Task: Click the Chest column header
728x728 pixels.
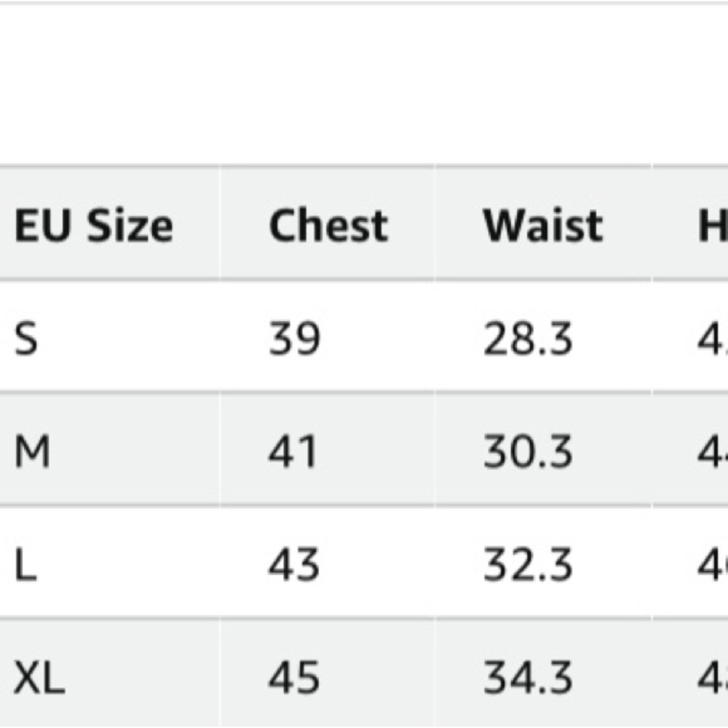Action: click(x=328, y=226)
